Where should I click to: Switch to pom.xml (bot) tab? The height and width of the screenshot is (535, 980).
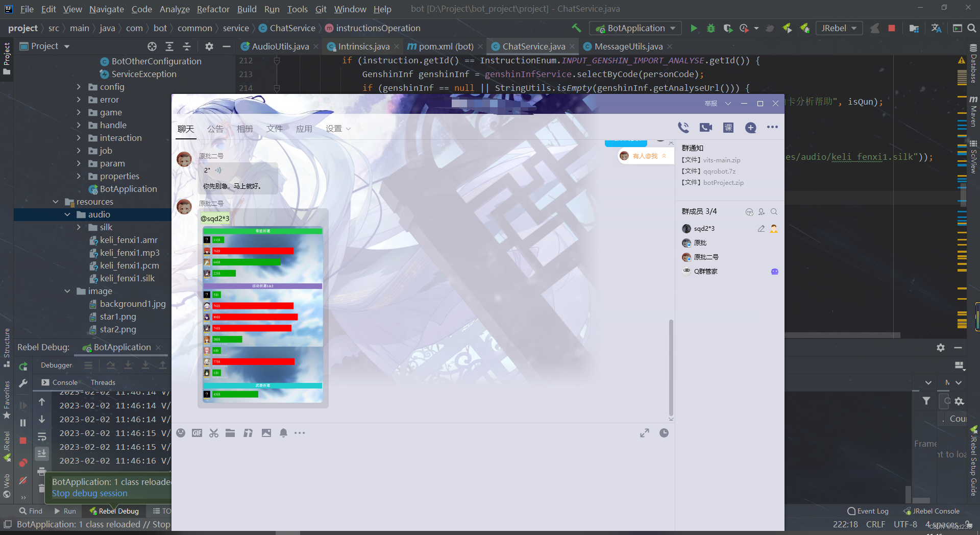click(x=446, y=46)
